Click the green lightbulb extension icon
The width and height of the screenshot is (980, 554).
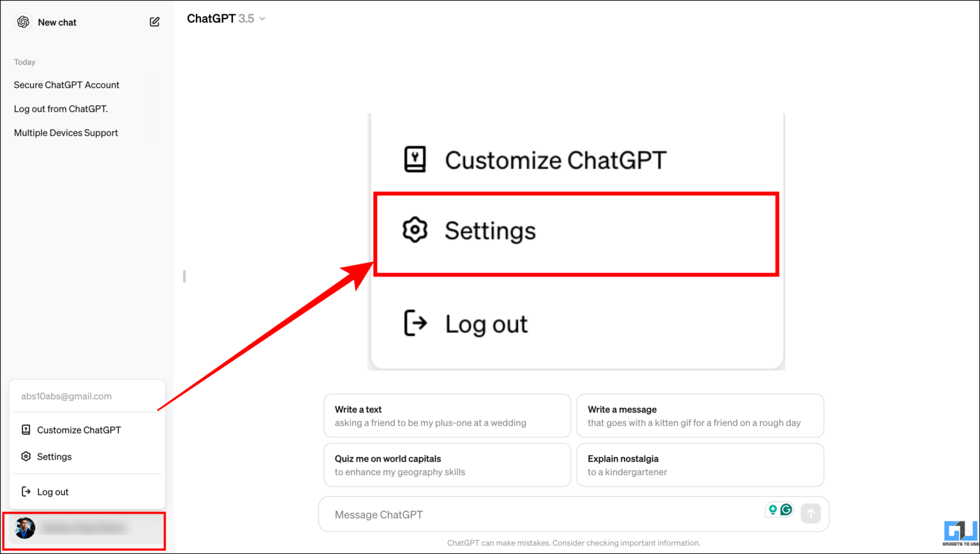773,509
